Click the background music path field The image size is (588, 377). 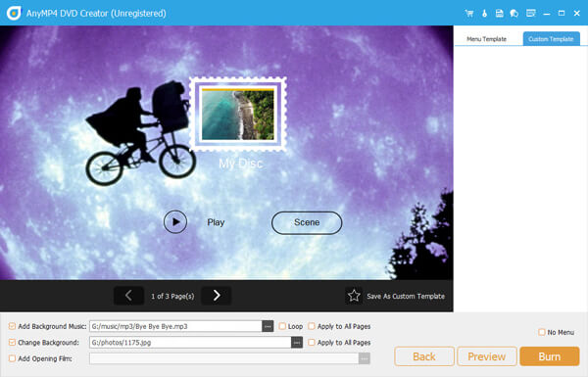[175, 326]
